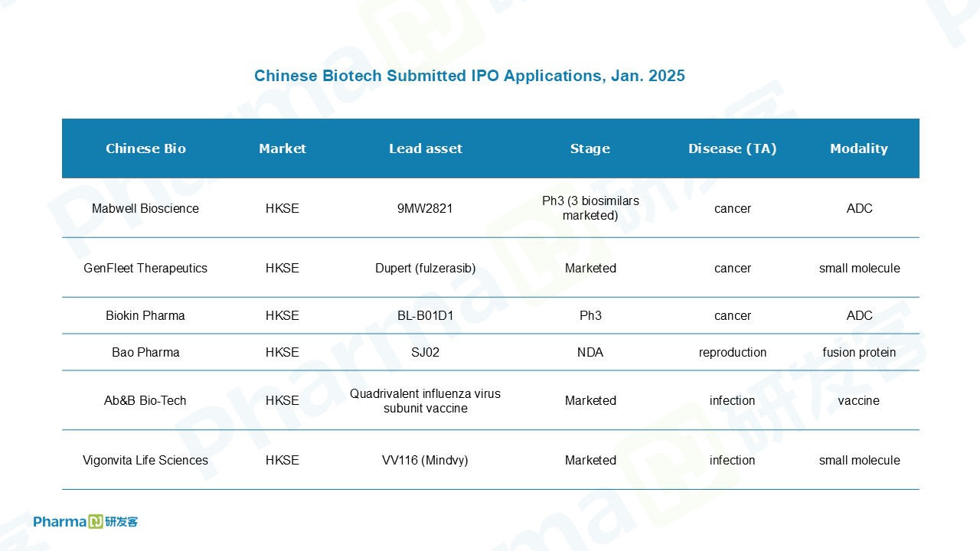Click the 'Stage' column header

click(590, 148)
